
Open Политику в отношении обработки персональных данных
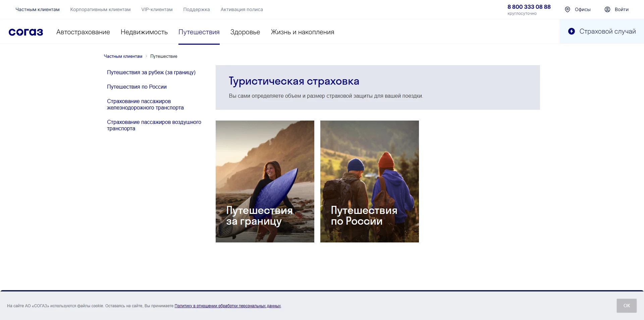tap(228, 306)
